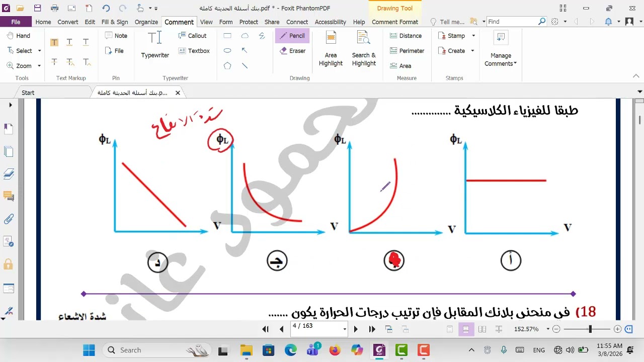The image size is (644, 362).
Task: Switch to the Protect ribbon tab
Action: pos(249,22)
